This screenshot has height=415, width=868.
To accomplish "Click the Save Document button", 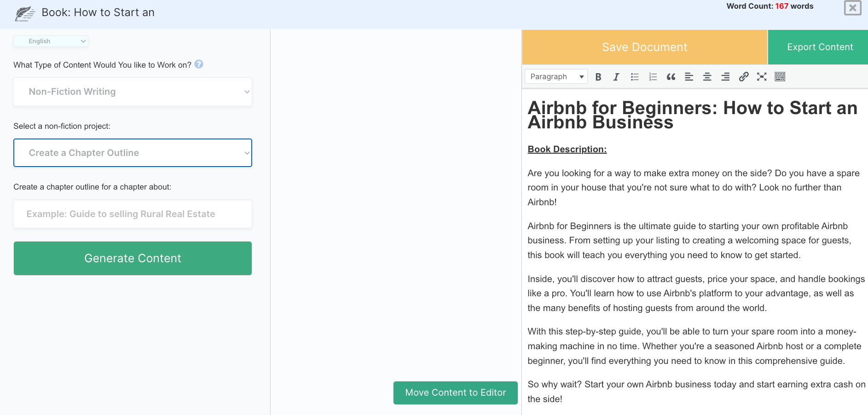I will pos(644,47).
